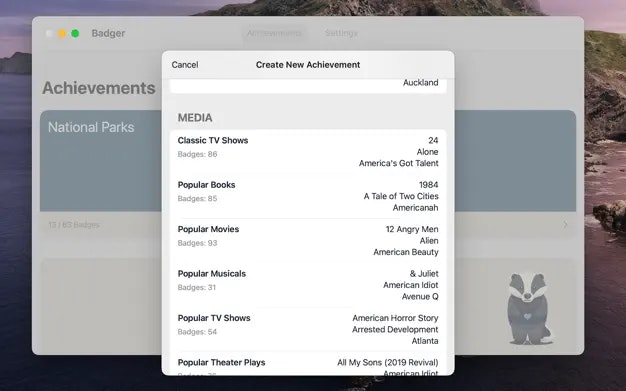Pick the Popular Movies category
Viewport: 626px width, 391px height.
(x=308, y=240)
